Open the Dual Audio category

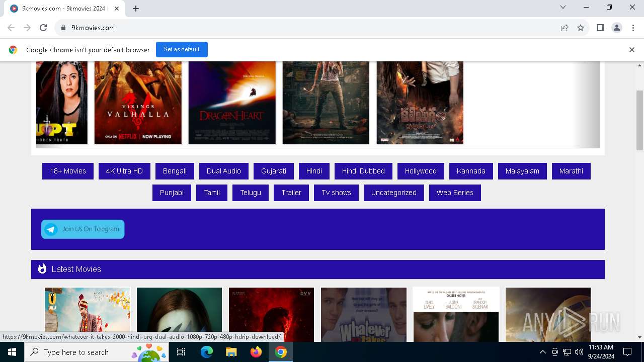pyautogui.click(x=224, y=171)
